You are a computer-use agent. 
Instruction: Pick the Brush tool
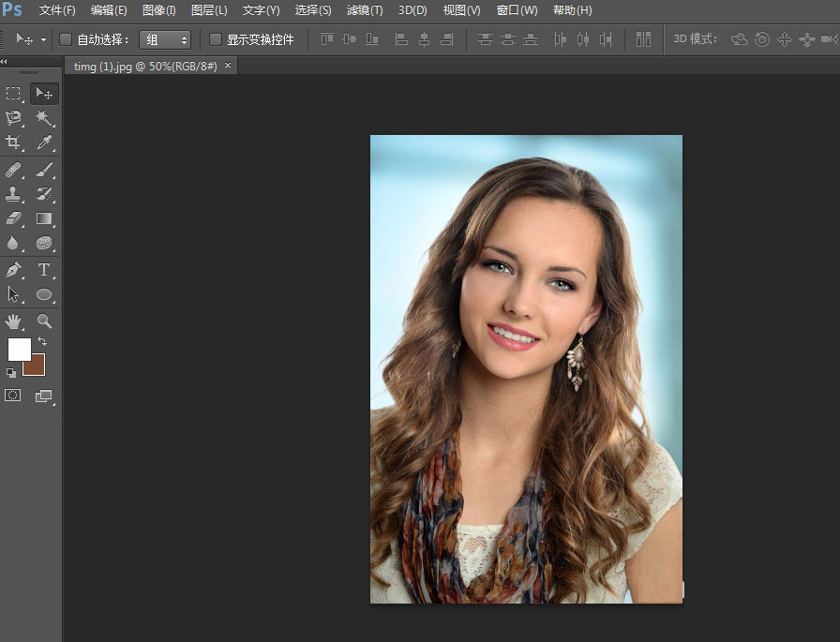click(x=44, y=169)
